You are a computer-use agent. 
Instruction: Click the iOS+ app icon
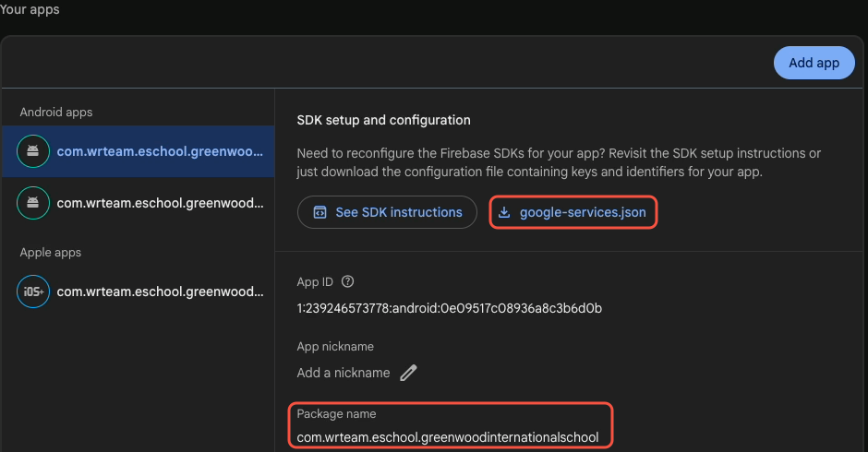pos(33,291)
